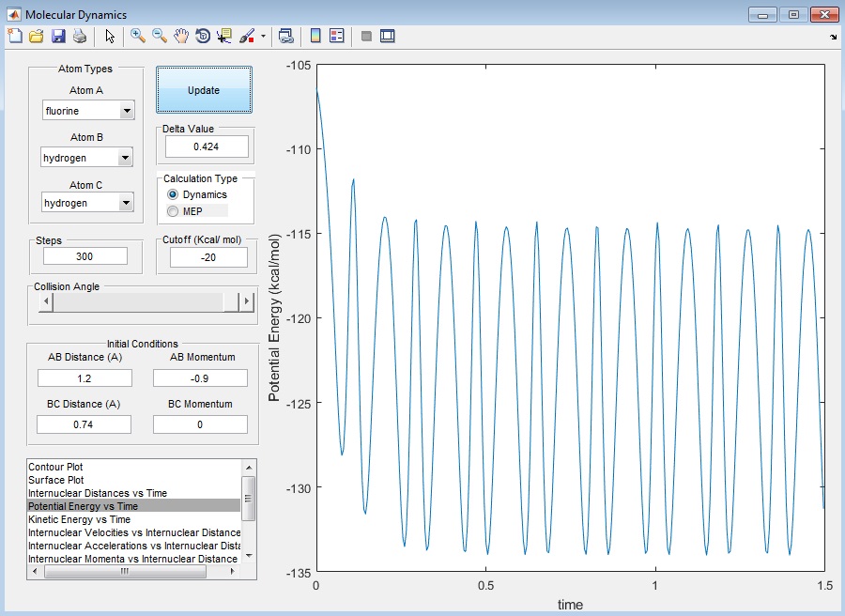The height and width of the screenshot is (616, 845).
Task: Open the Atom A dropdown showing fluorine
Action: 88,111
